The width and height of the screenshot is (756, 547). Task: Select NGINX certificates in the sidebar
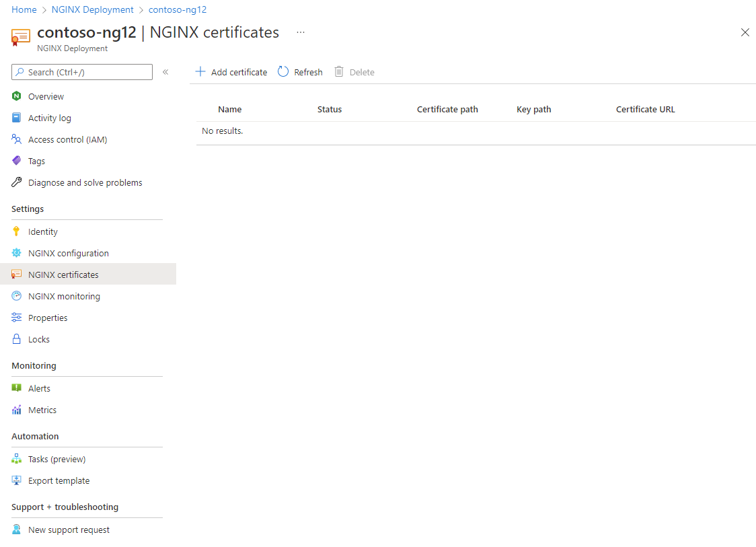[87, 275]
